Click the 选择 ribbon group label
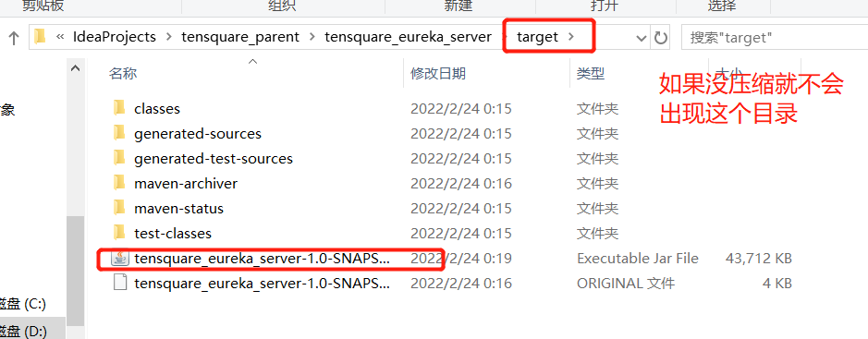 [x=722, y=6]
